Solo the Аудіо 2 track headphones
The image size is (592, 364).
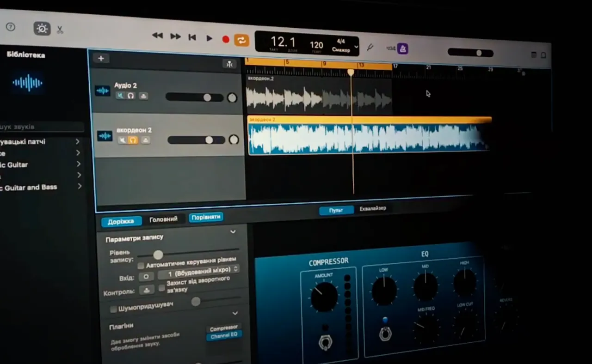tap(131, 96)
